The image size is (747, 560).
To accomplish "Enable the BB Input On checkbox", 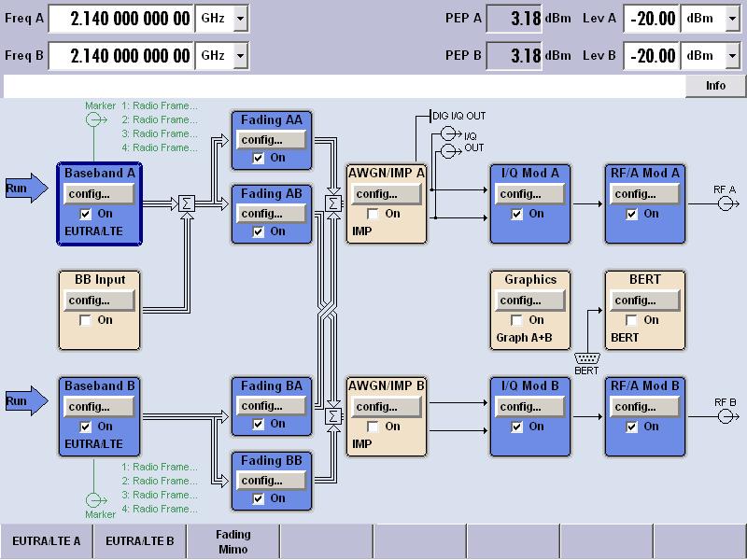I will pos(86,320).
